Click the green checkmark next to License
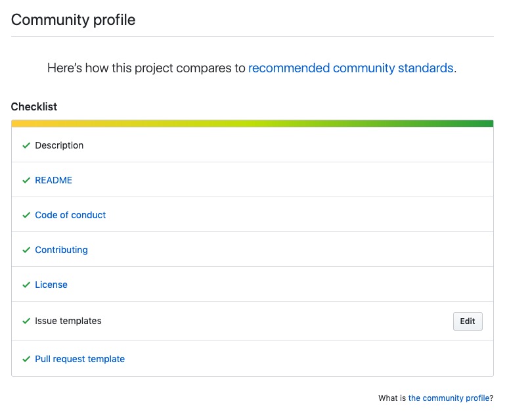Screen dimensions: 509x420 point(26,285)
